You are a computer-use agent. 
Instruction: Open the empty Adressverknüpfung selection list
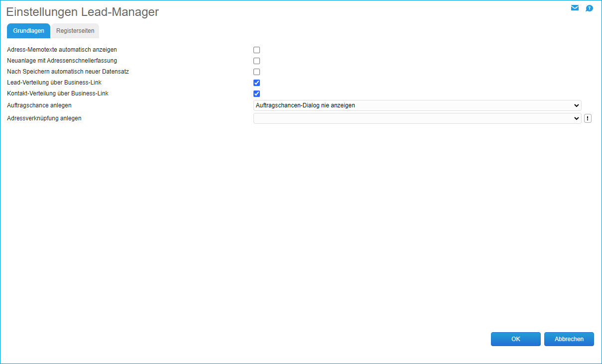577,118
